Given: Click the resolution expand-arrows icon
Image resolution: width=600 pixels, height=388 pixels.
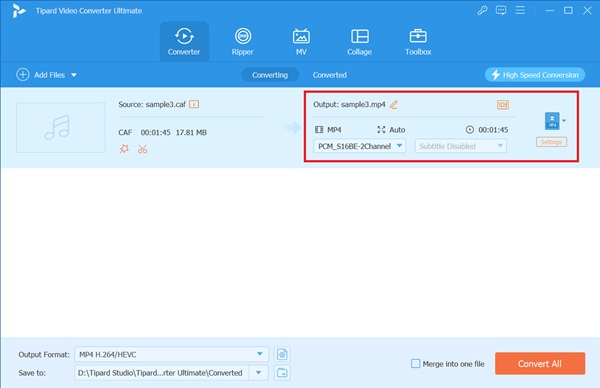Looking at the screenshot, I should pyautogui.click(x=381, y=130).
